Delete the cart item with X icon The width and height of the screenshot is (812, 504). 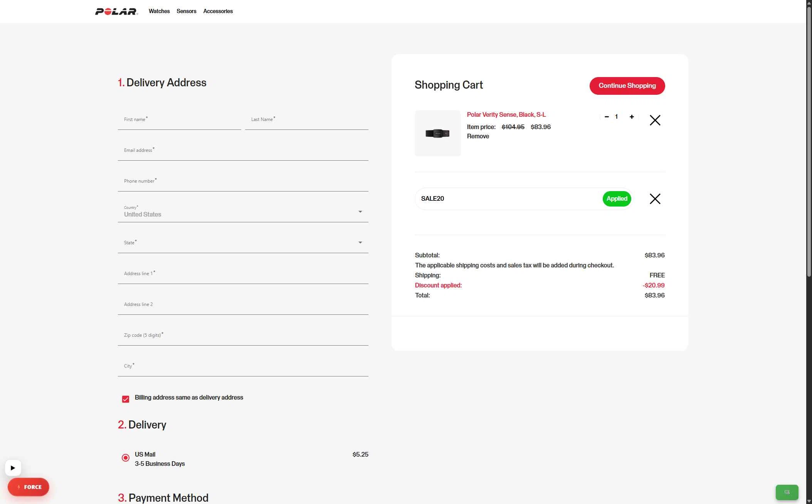click(x=655, y=120)
